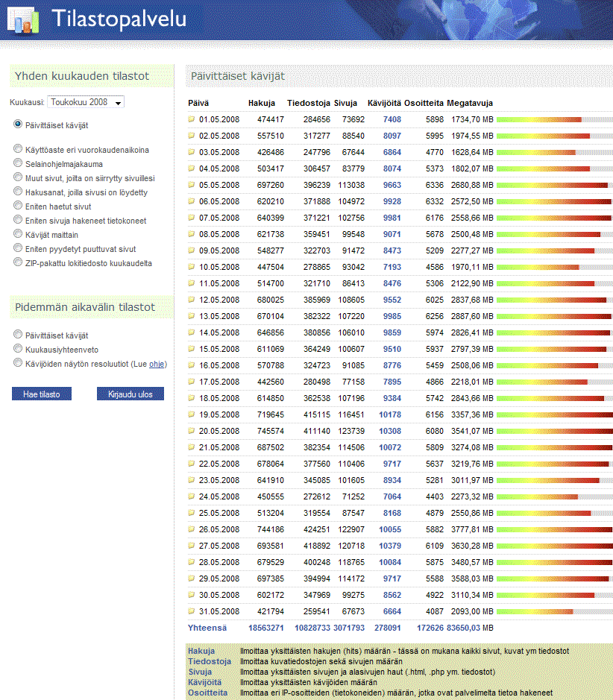Open folder icon for 08.05.2008
Screen dimensions: 613x700
(x=192, y=234)
